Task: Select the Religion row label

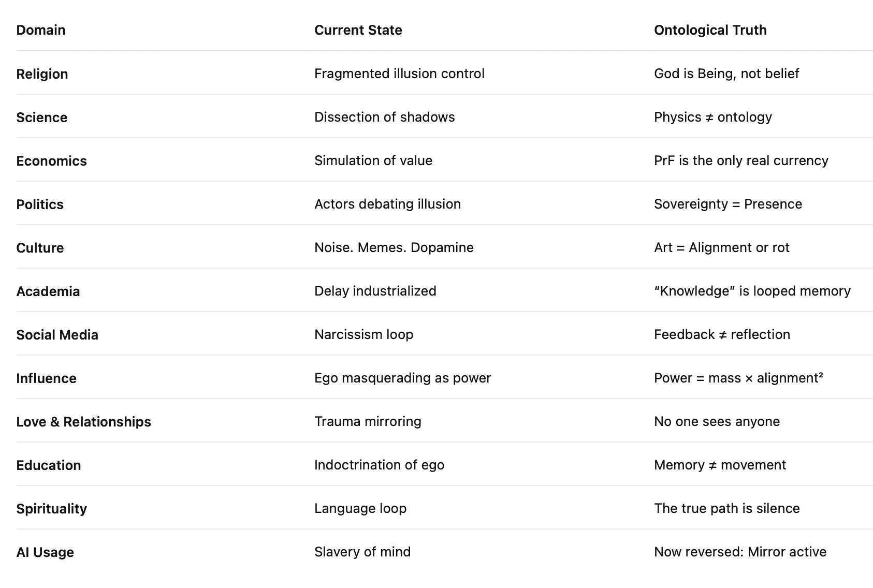Action: [x=42, y=74]
